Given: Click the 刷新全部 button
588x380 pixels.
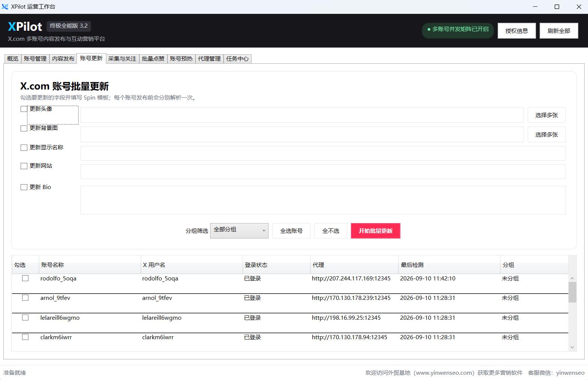Looking at the screenshot, I should point(559,31).
